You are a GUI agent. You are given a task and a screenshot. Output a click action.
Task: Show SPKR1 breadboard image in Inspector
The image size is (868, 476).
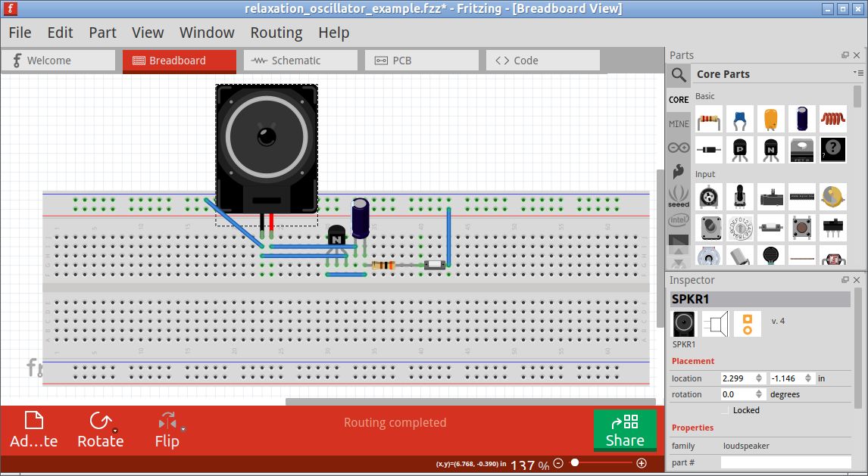pos(684,324)
